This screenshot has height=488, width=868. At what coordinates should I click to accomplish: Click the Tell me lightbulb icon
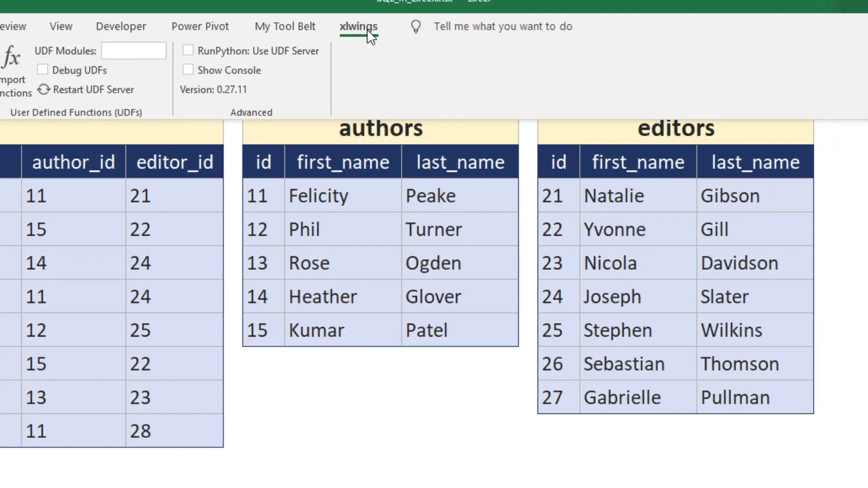[x=415, y=26]
